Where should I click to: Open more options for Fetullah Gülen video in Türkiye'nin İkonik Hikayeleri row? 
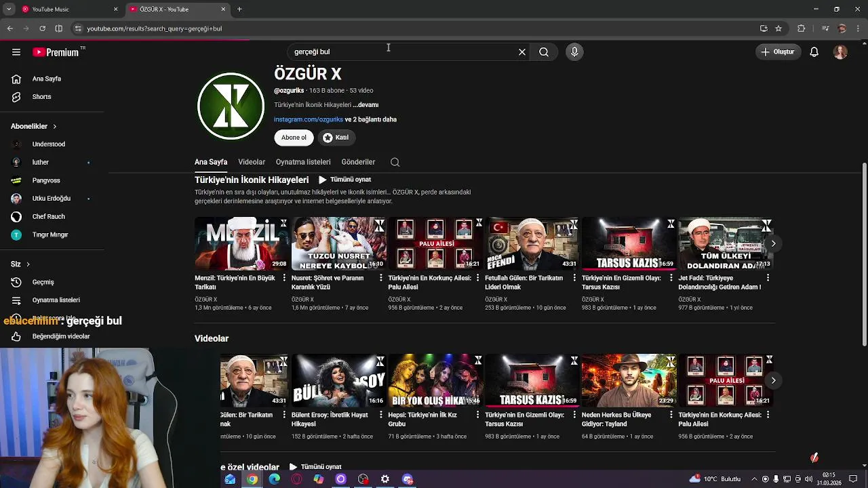(574, 278)
